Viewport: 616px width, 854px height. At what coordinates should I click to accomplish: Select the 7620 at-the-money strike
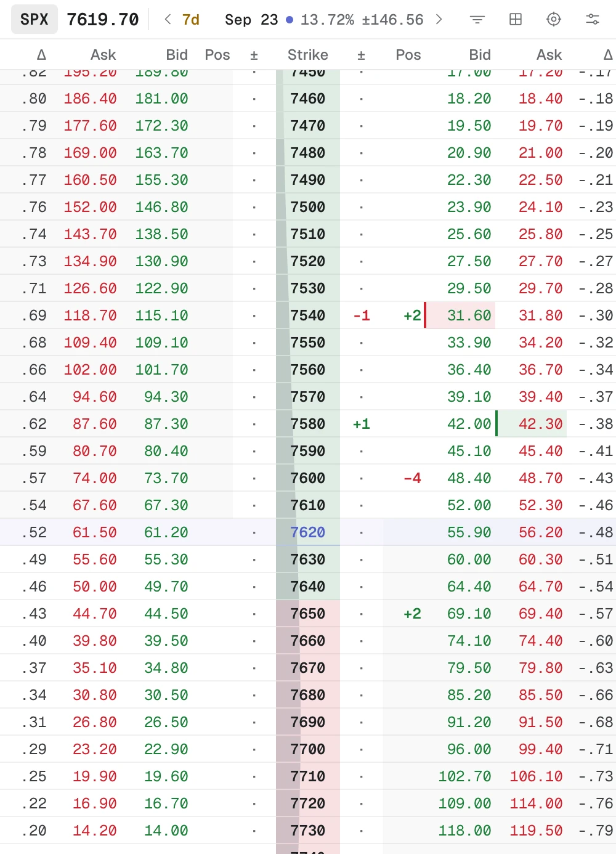308,532
